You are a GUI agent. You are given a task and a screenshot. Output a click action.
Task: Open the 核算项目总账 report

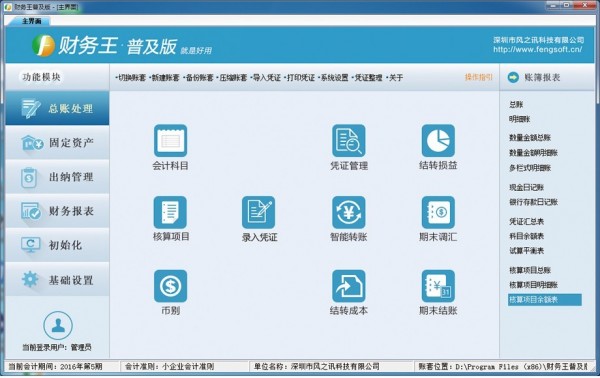[x=530, y=270]
